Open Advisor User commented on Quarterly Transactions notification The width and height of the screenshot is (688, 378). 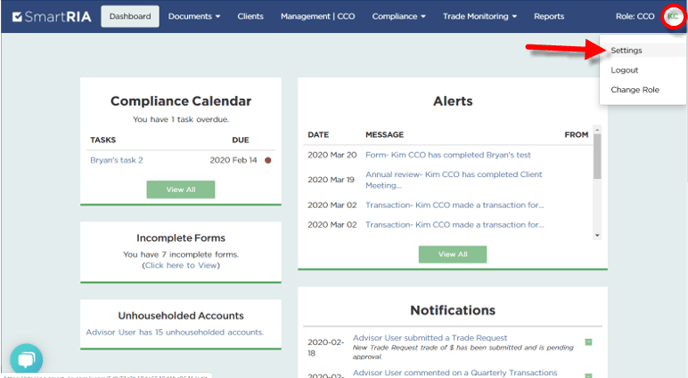coord(455,373)
